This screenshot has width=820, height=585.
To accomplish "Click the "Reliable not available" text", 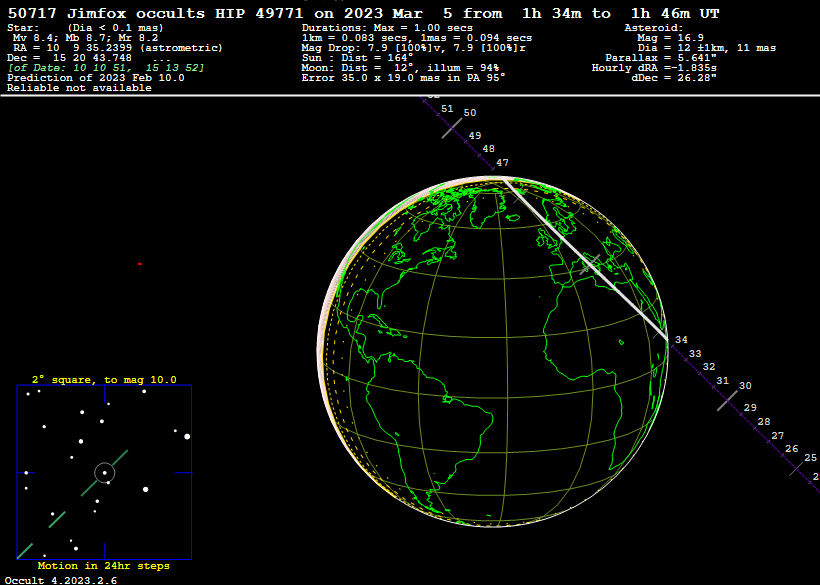I will 79,88.
